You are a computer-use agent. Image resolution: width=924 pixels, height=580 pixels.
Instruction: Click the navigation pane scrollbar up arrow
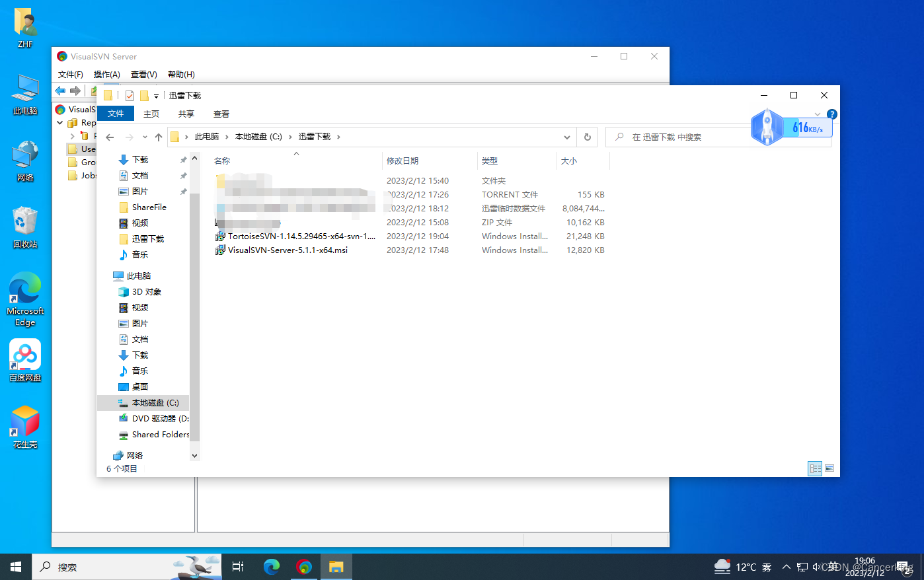click(x=194, y=159)
